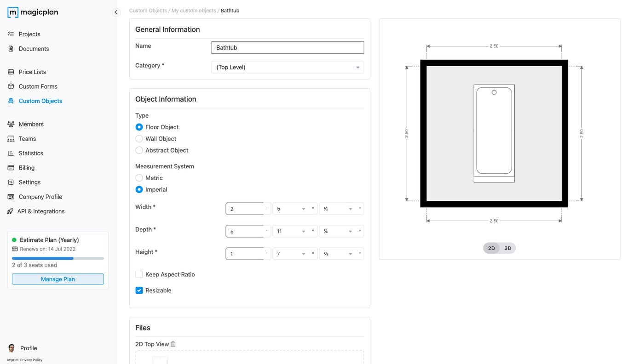Select the Wall Object type
This screenshot has height=364, width=633.
click(x=139, y=138)
